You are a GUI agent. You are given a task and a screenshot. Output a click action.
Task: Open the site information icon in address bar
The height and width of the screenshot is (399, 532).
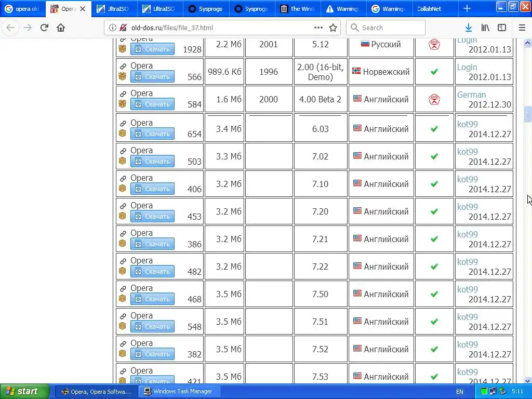[x=112, y=28]
